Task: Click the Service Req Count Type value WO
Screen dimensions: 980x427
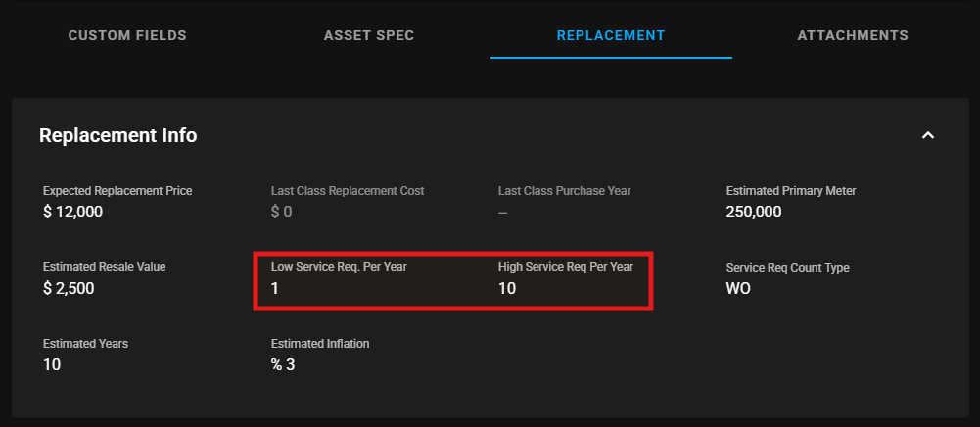Action: [x=738, y=288]
